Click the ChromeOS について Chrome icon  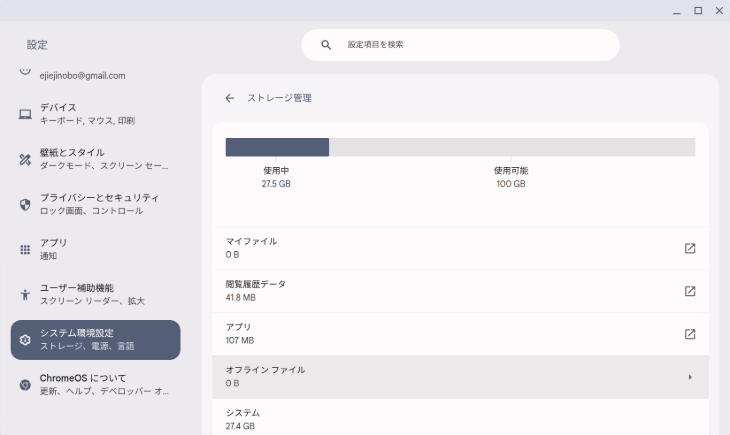pos(25,385)
